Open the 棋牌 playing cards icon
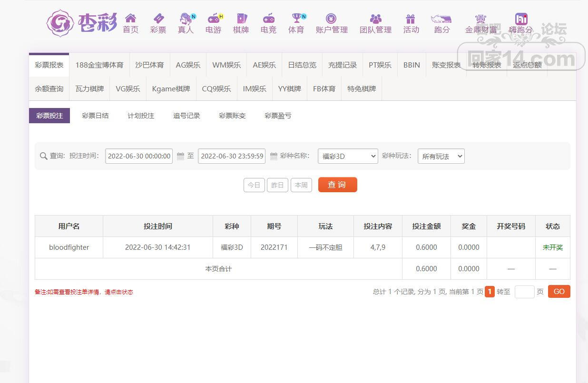Screen dimensions: 588x383 click(241, 19)
